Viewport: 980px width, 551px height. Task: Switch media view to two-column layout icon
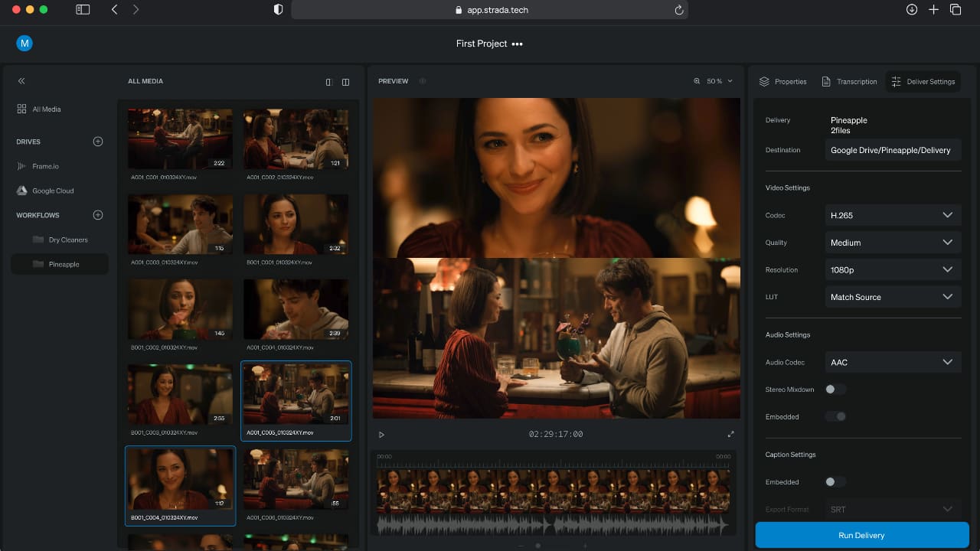345,82
